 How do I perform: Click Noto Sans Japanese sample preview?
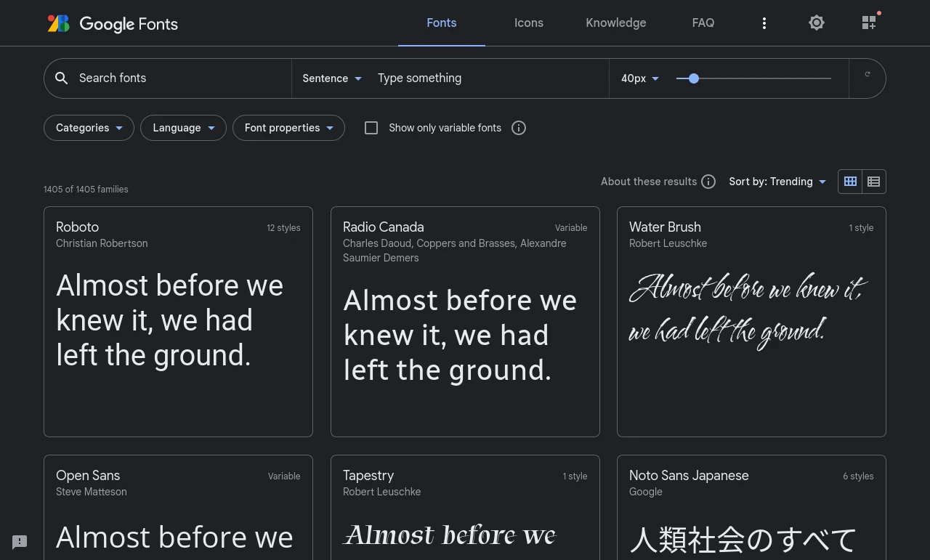tap(743, 540)
